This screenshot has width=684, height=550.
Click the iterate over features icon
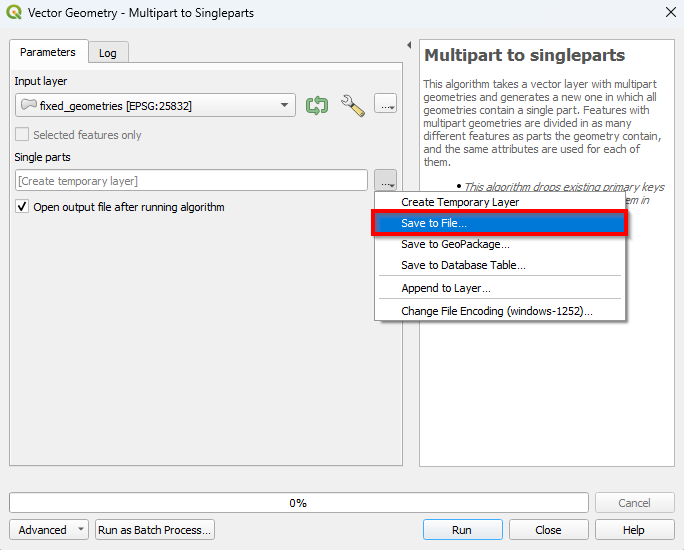point(317,105)
